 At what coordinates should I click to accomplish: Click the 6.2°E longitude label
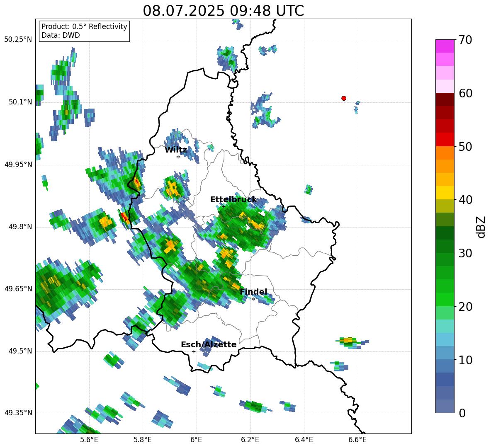point(250,440)
